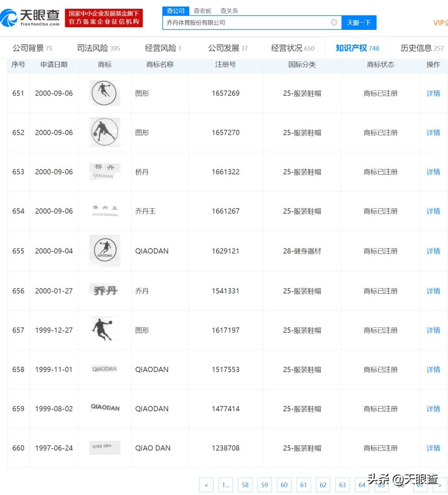Open the 公司发展 tab

pos(228,48)
